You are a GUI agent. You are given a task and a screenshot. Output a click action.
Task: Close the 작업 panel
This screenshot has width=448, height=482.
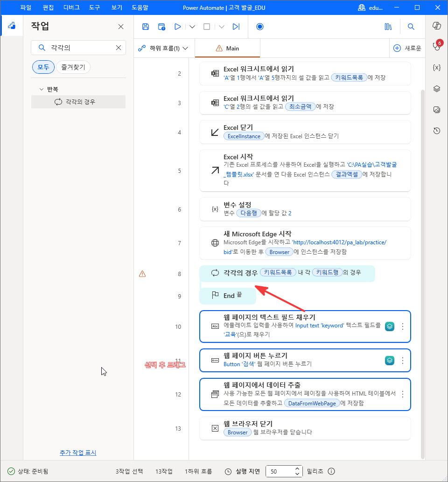121,27
